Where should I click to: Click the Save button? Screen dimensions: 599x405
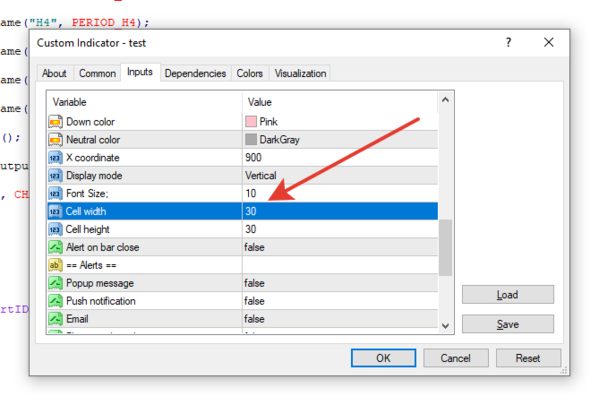coord(507,324)
